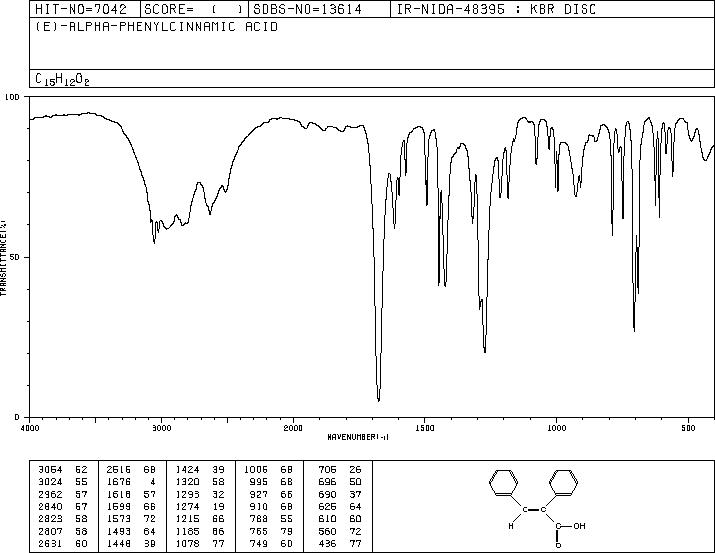Viewport: 715px width, 553px height.
Task: Click the 3000 x-axis tick label
Action: click(161, 428)
